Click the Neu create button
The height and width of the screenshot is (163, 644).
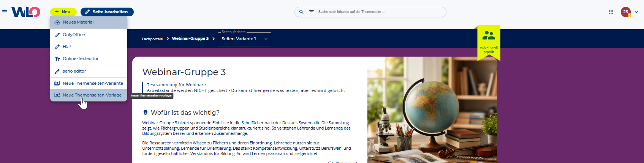pyautogui.click(x=63, y=12)
